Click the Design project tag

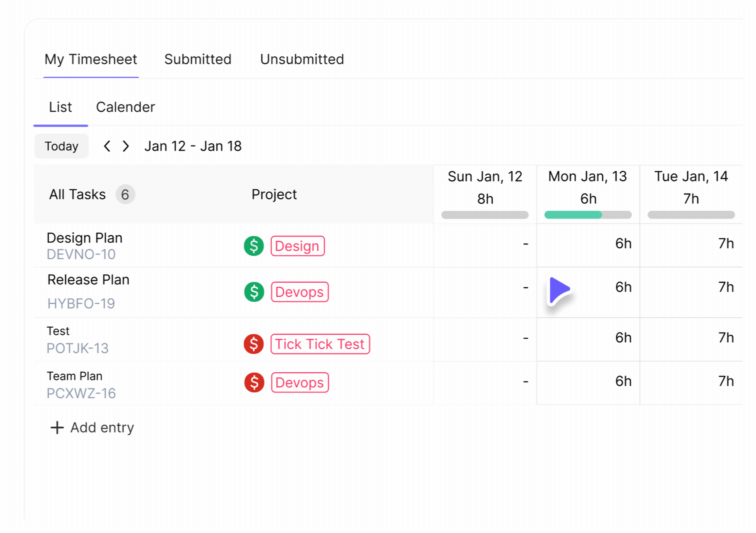(x=297, y=246)
